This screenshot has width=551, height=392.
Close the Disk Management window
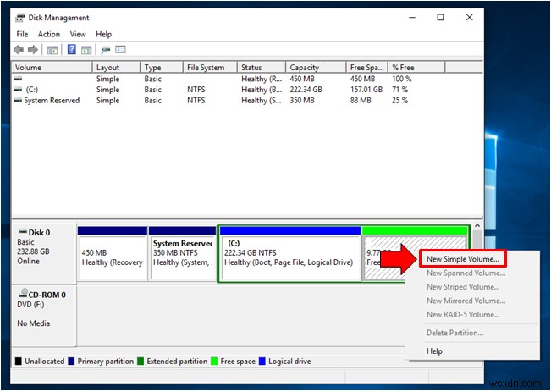[469, 17]
